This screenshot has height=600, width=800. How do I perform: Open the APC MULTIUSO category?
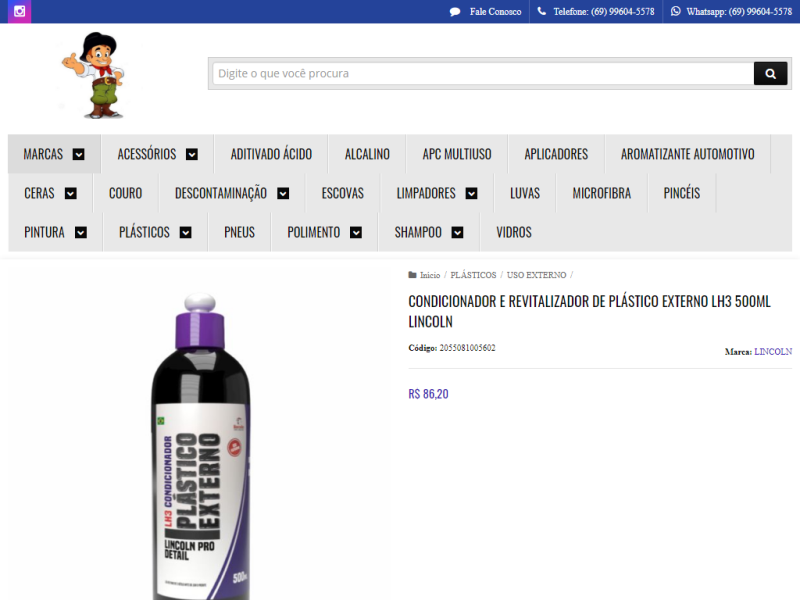[457, 154]
